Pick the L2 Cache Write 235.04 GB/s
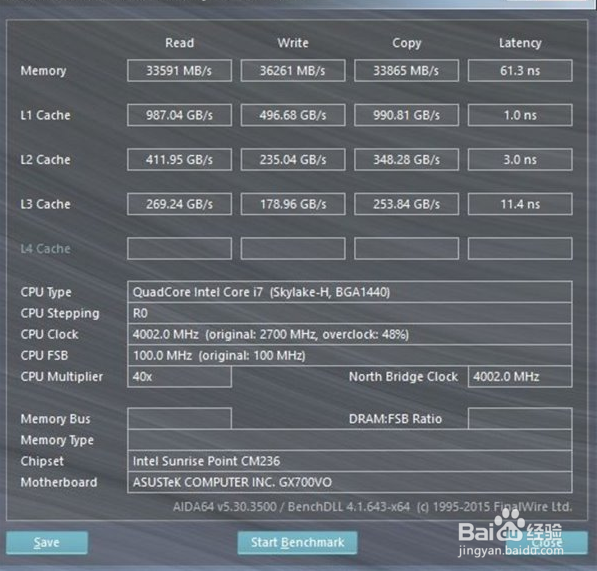 pyautogui.click(x=293, y=159)
